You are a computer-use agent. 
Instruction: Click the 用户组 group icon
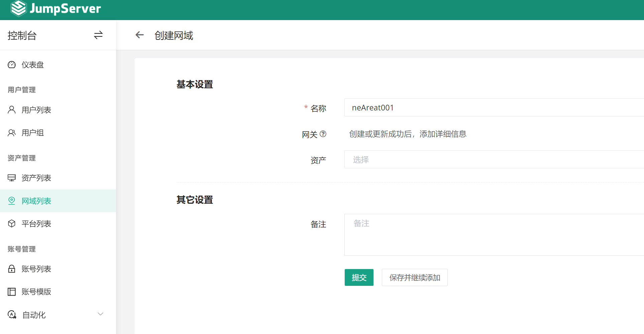click(12, 133)
